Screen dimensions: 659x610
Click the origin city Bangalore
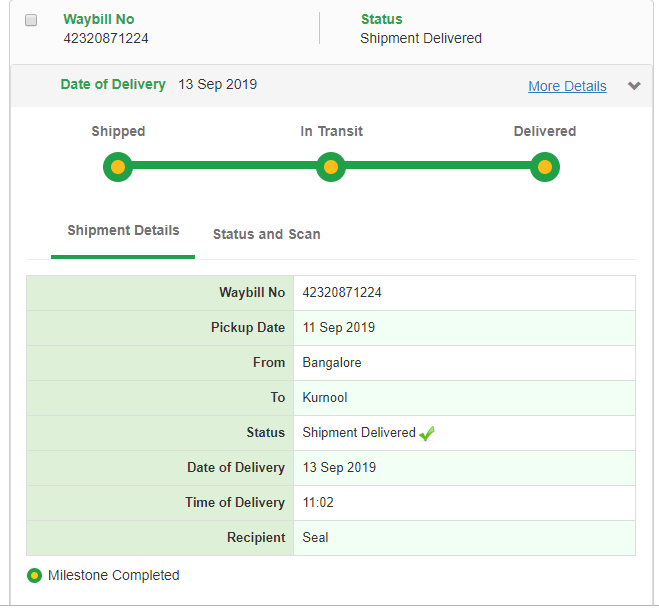[x=332, y=363]
